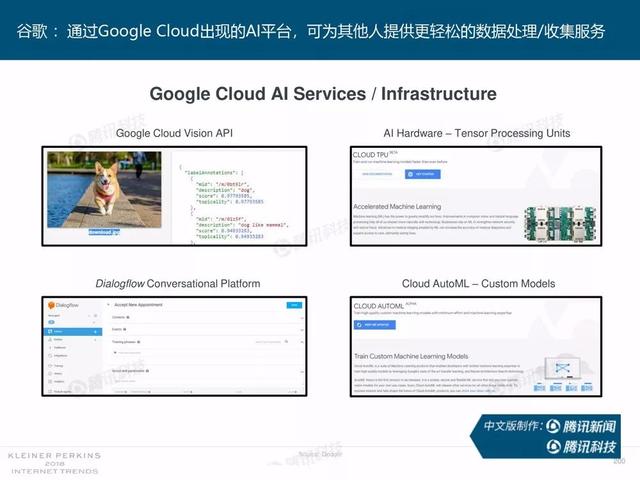Click the blue Save button in Dialogflow
Image resolution: width=640 pixels, height=480 pixels.
[x=294, y=305]
